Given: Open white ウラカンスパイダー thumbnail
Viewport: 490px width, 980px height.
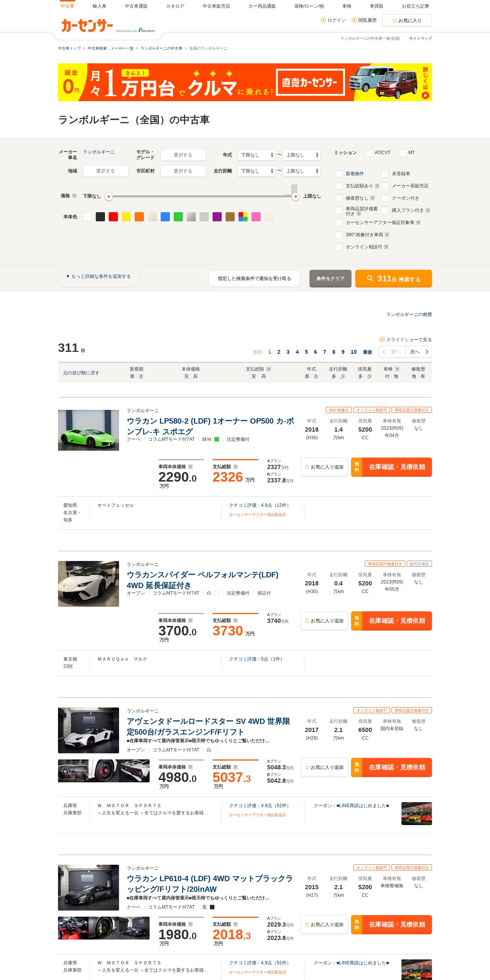Looking at the screenshot, I should click(x=89, y=584).
